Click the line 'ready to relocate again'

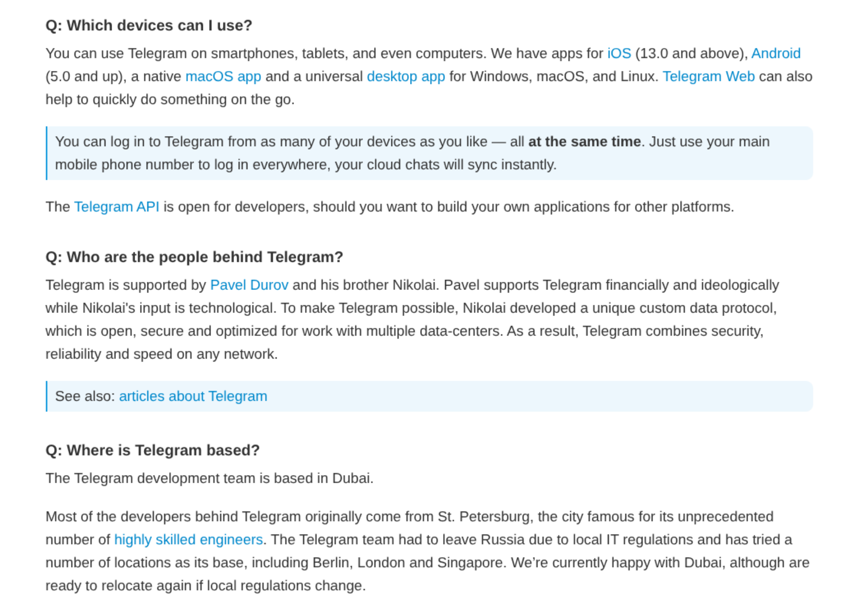click(205, 585)
